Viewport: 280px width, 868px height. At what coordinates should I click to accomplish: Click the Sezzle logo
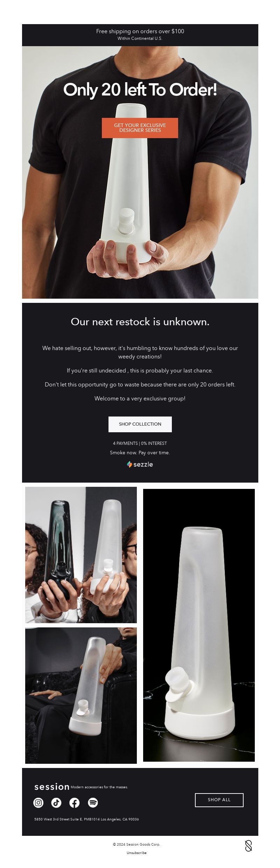pyautogui.click(x=140, y=464)
